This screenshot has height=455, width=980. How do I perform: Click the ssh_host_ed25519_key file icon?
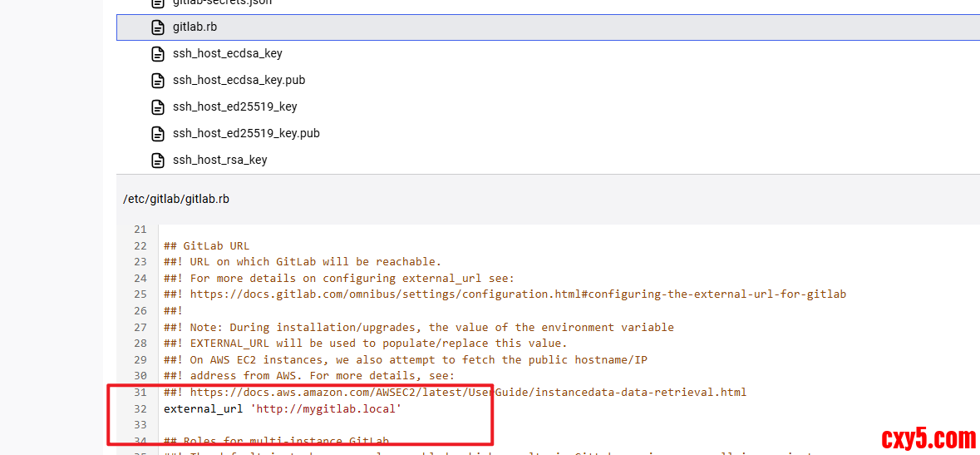pos(158,107)
